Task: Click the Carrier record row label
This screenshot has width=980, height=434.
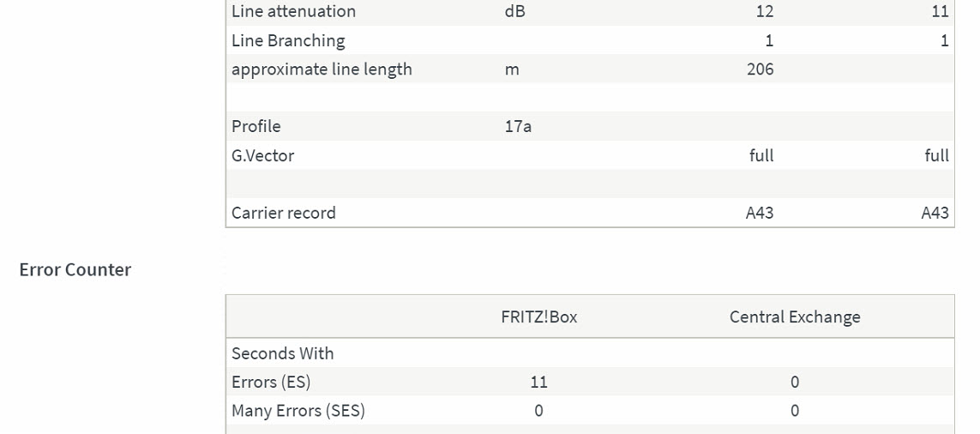Action: 283,213
